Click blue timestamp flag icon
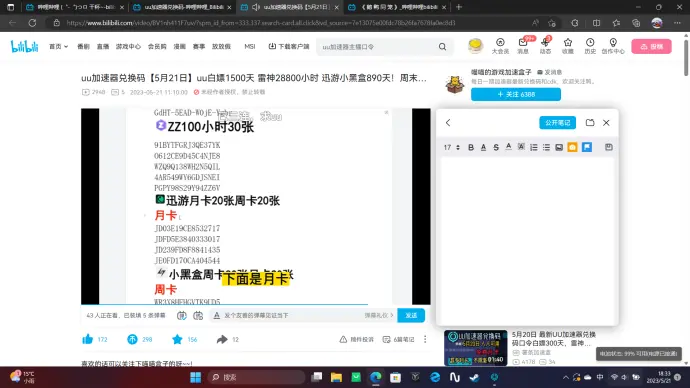690x388 pixels. (x=587, y=147)
